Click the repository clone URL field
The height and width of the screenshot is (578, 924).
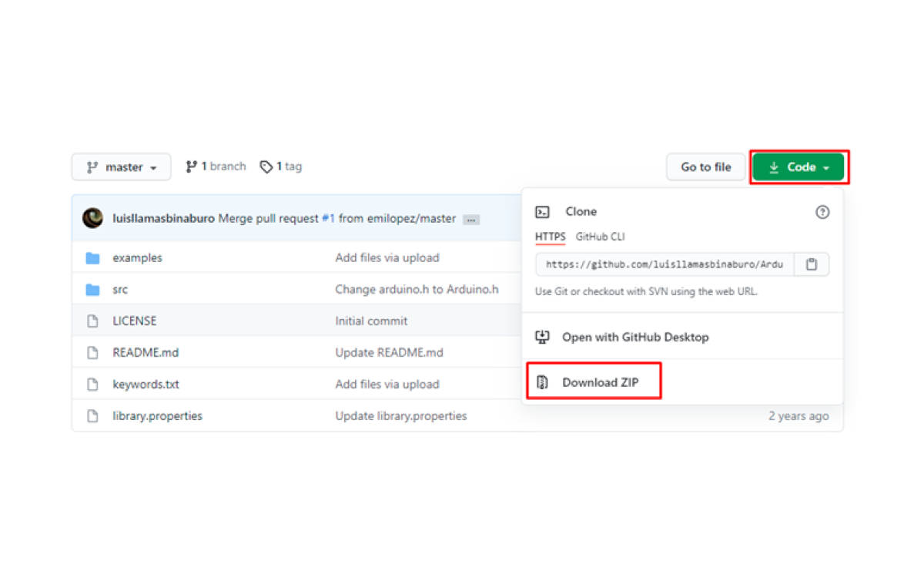[665, 264]
